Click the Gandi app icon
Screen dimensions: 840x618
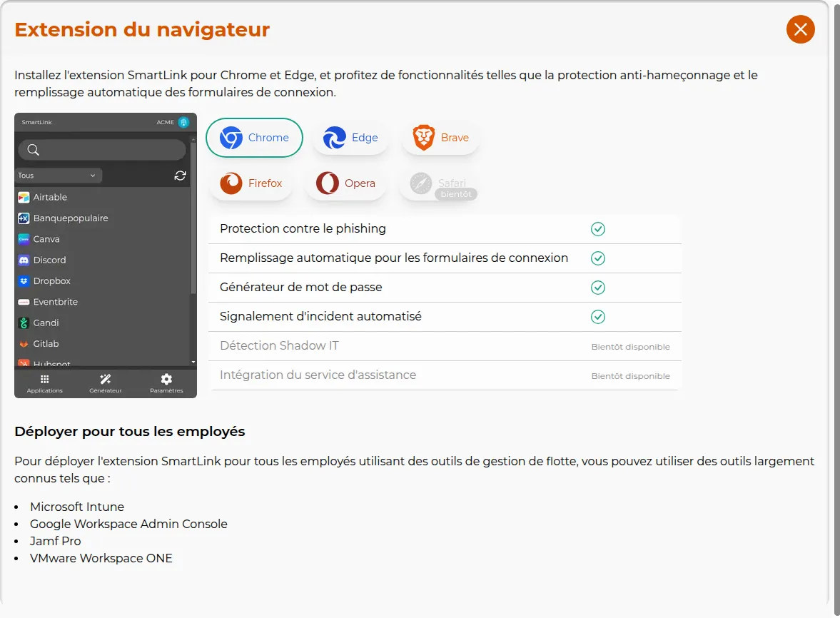[x=24, y=323]
